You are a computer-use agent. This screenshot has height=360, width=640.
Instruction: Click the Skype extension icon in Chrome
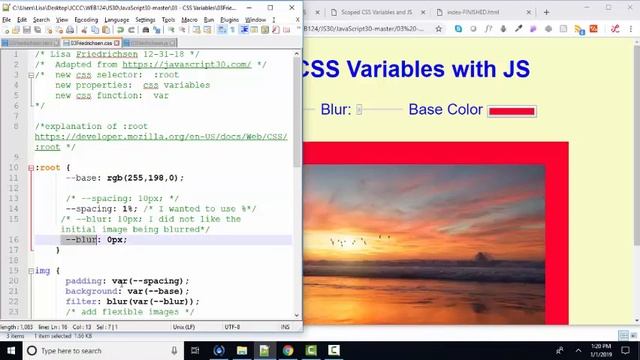coord(458,29)
